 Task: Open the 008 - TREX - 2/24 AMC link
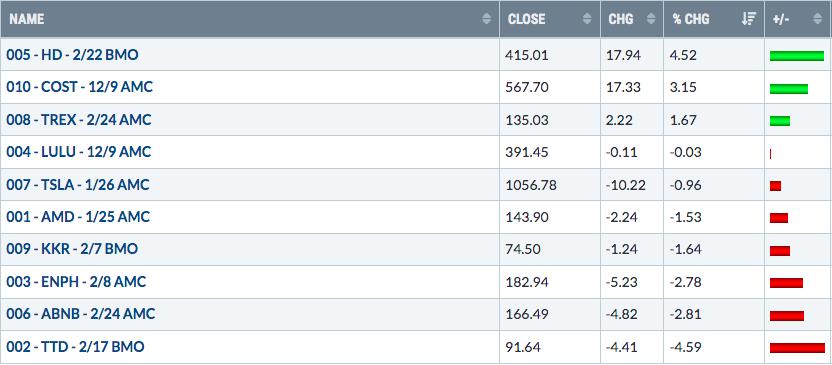pos(79,120)
